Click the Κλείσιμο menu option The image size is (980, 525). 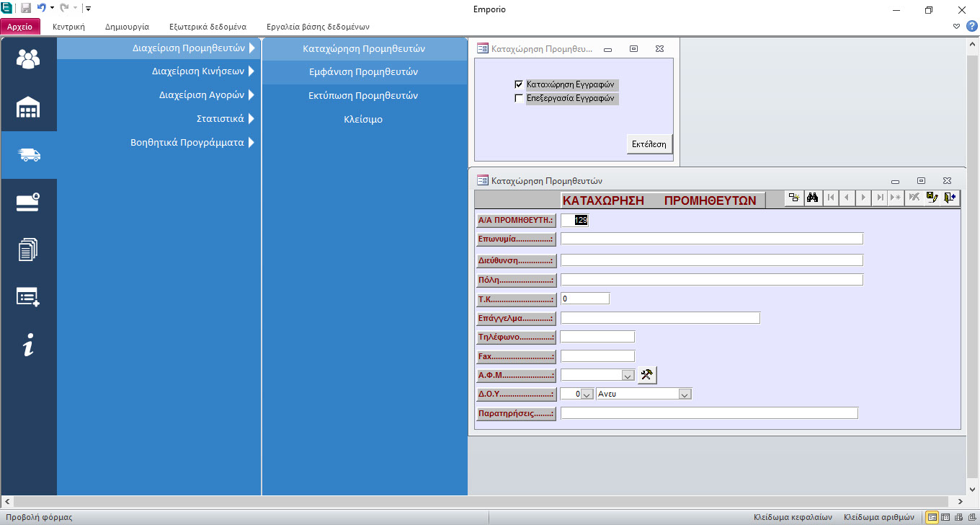[363, 120]
